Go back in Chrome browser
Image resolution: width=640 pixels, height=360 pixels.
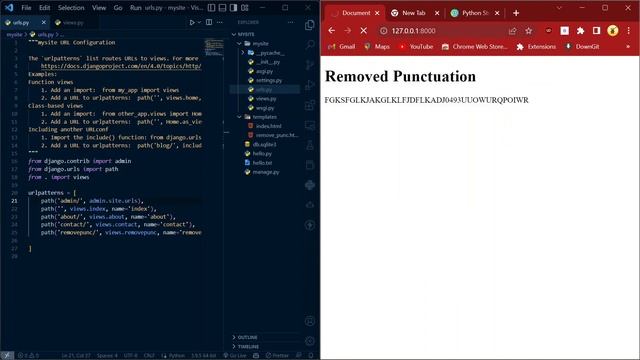pyautogui.click(x=331, y=31)
